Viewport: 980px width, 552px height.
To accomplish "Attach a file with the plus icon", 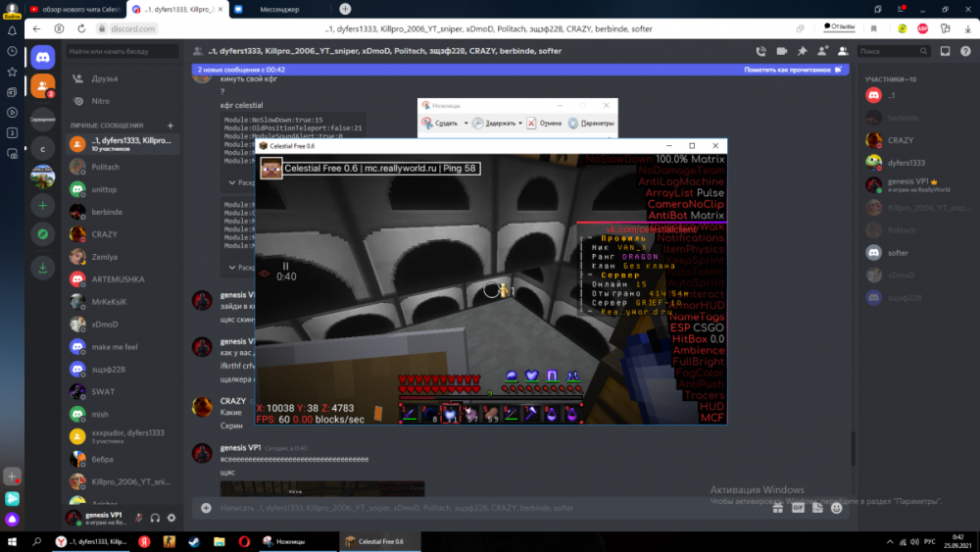I will (x=206, y=508).
